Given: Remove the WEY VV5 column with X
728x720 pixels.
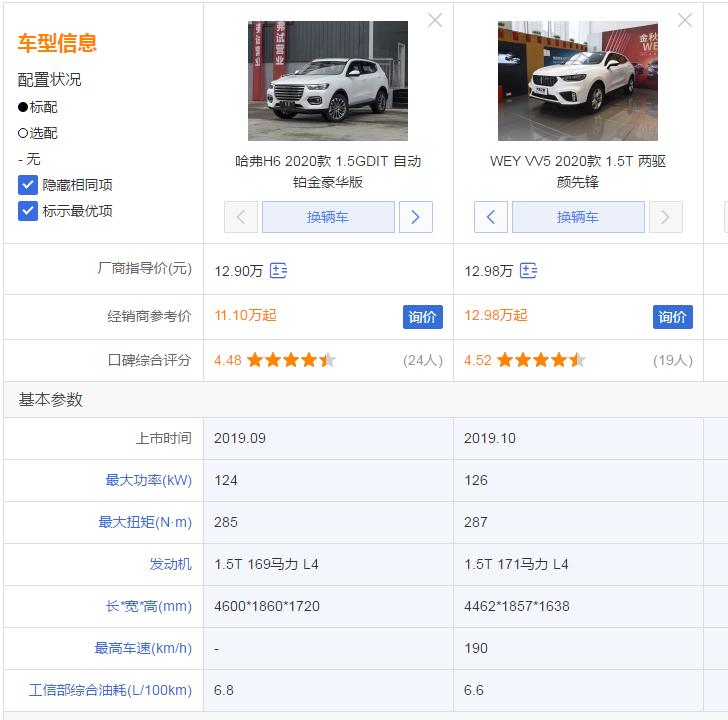Looking at the screenshot, I should click(685, 20).
